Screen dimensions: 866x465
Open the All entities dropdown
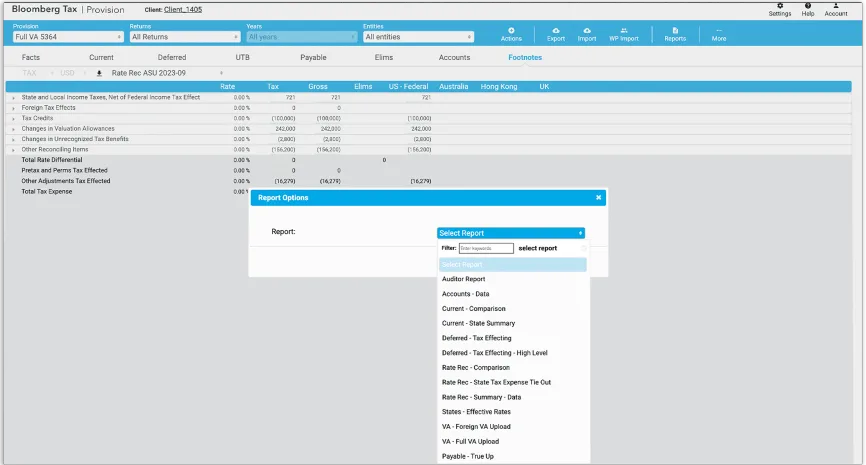point(418,37)
